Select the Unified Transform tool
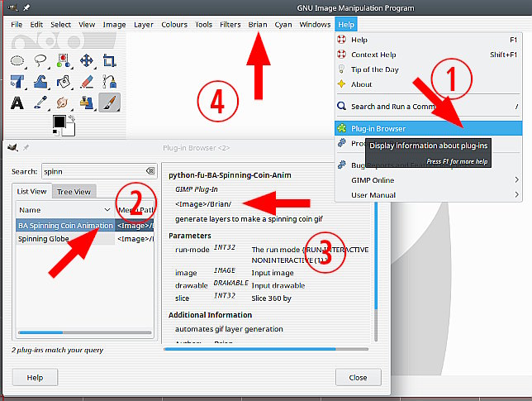This screenshot has height=401, width=532. 17,82
